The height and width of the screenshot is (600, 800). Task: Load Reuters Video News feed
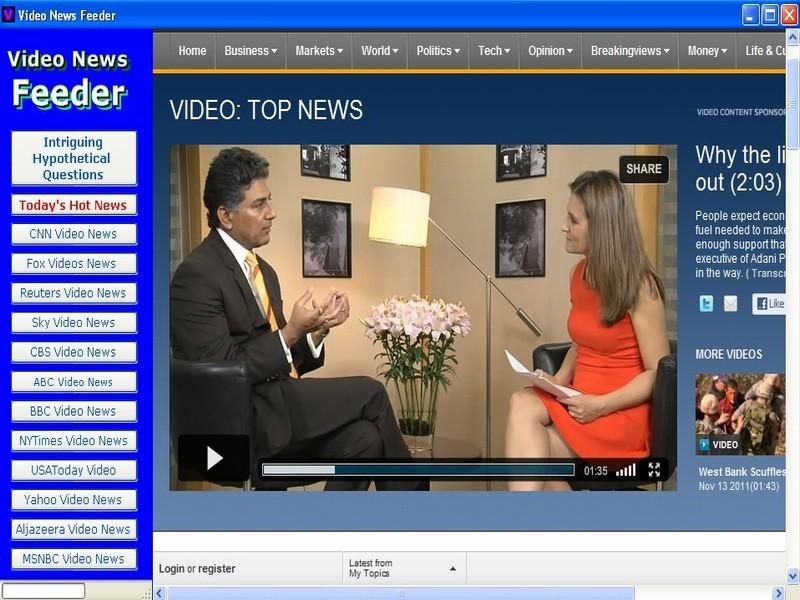pyautogui.click(x=73, y=293)
